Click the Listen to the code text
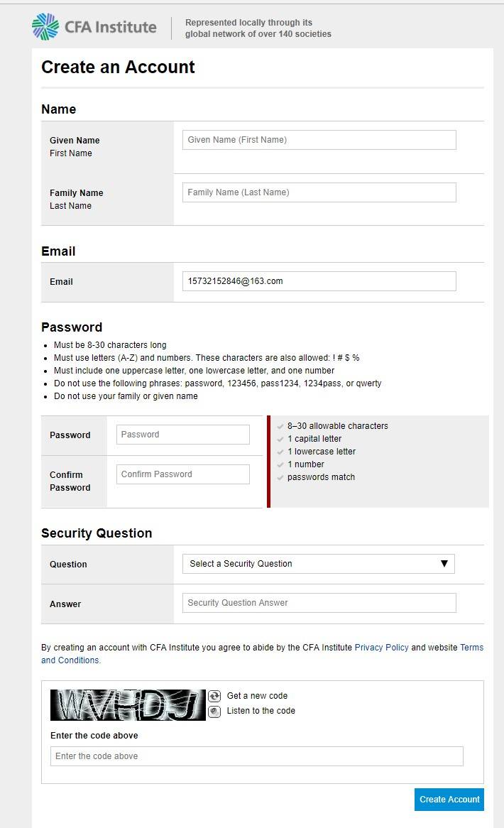504x828 pixels. (261, 711)
